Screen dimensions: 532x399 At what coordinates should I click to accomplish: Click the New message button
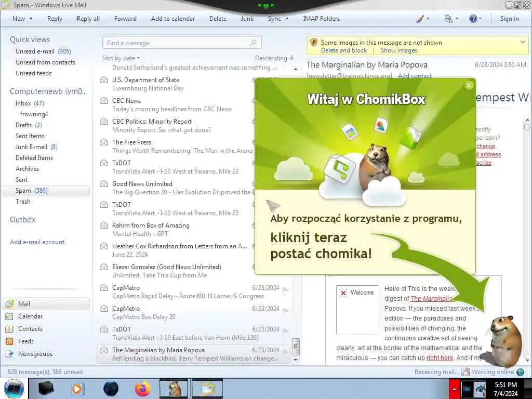[19, 19]
